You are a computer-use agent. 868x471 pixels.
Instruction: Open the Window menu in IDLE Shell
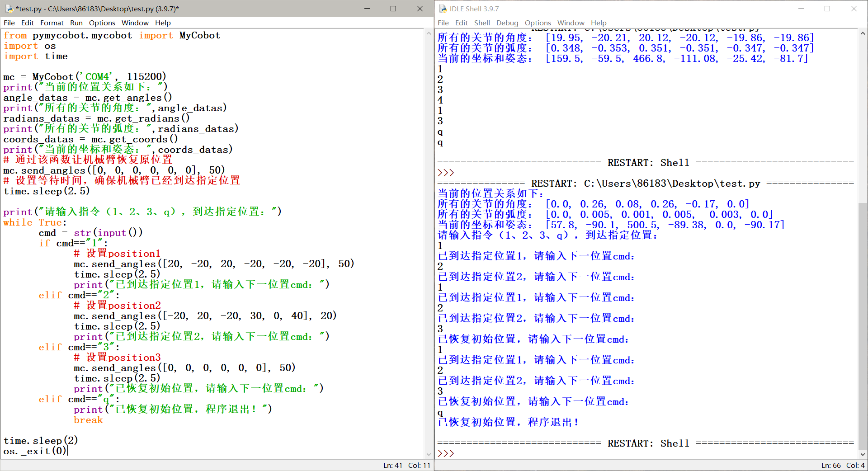point(571,23)
